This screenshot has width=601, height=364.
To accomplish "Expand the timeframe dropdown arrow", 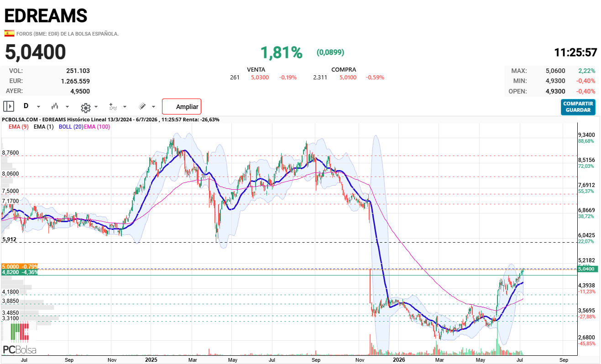I will (x=38, y=107).
